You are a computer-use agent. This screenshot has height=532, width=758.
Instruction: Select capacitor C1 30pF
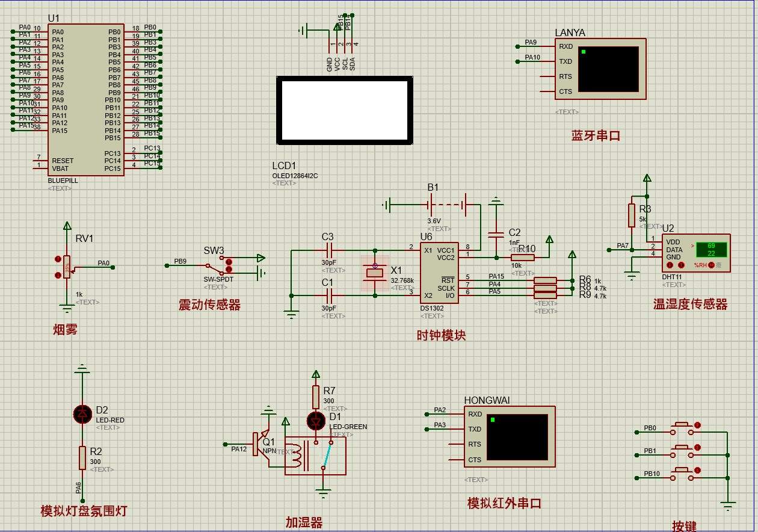pyautogui.click(x=328, y=295)
